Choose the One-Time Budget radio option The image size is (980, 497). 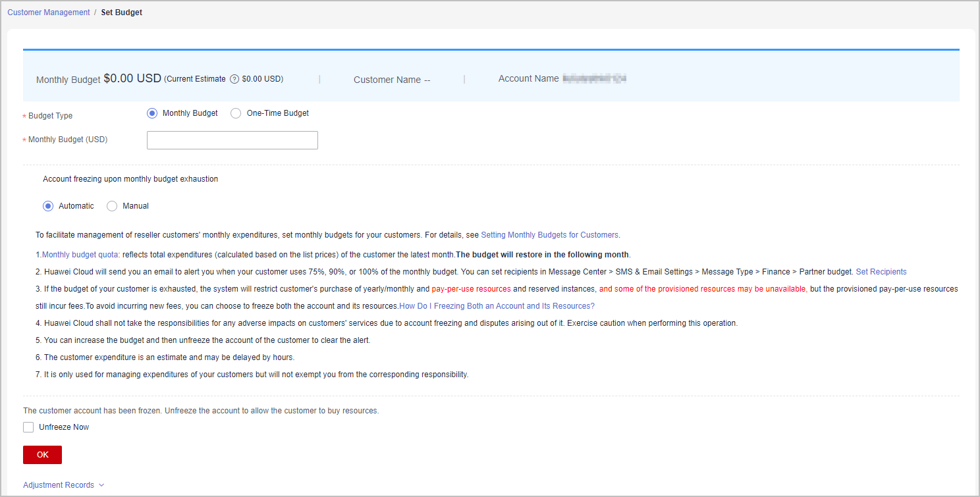236,113
